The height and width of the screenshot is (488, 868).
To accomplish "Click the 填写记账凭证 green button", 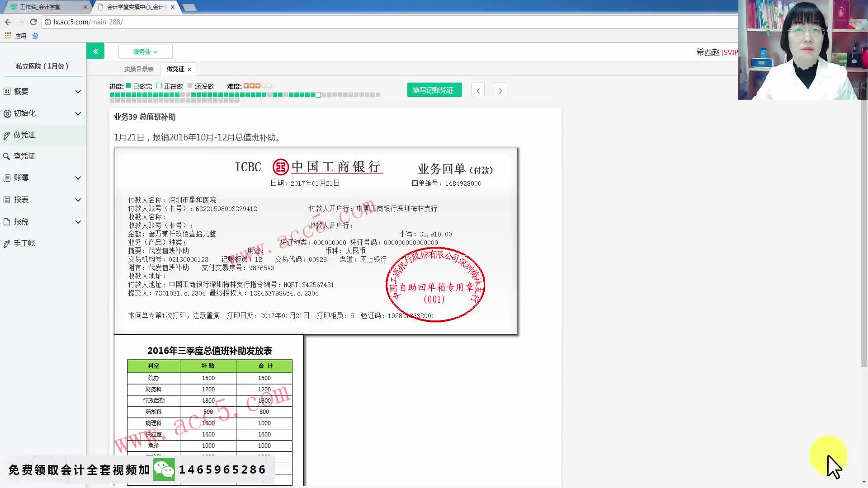I will coord(434,90).
